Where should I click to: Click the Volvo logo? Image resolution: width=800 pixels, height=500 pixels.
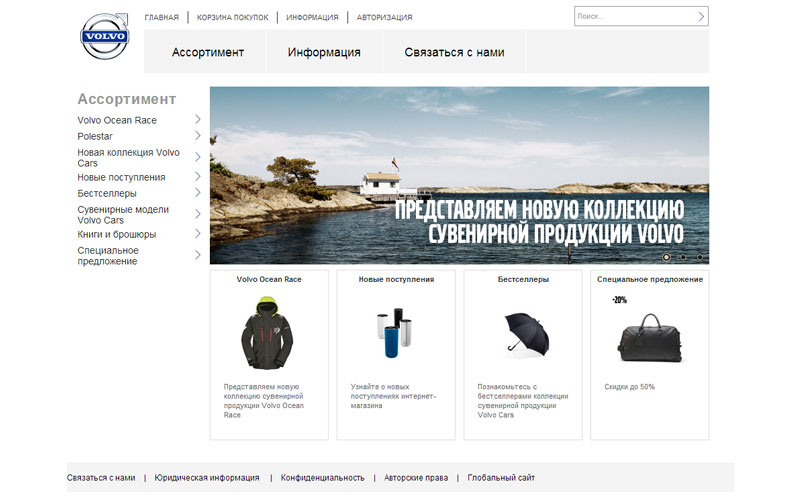click(x=105, y=36)
